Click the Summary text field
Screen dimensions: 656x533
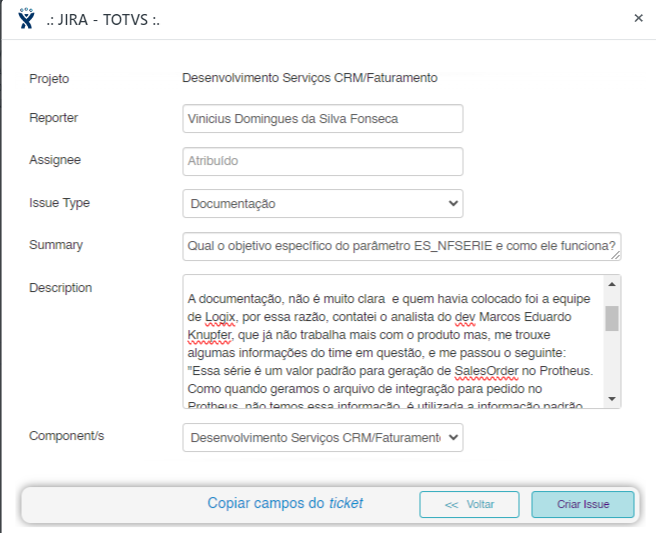coord(402,246)
